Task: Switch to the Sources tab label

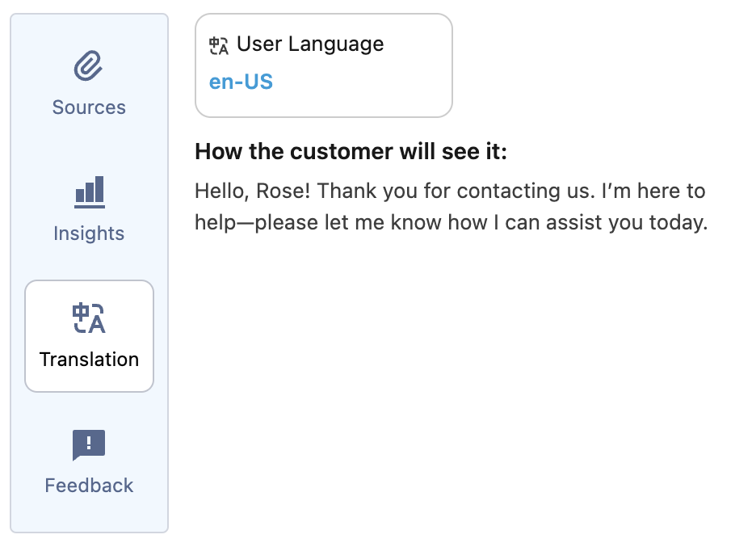Action: 89,107
